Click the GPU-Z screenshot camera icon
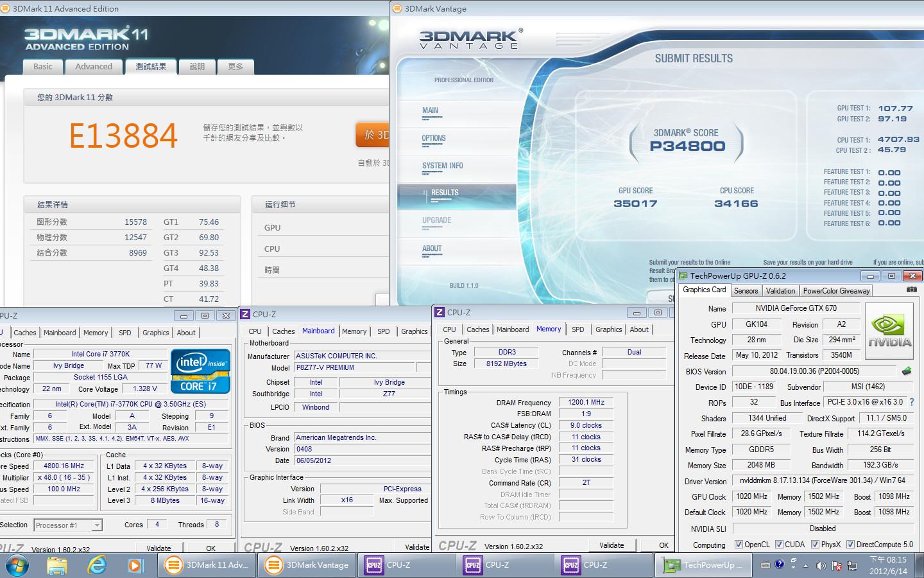The image size is (924, 578). click(x=911, y=290)
